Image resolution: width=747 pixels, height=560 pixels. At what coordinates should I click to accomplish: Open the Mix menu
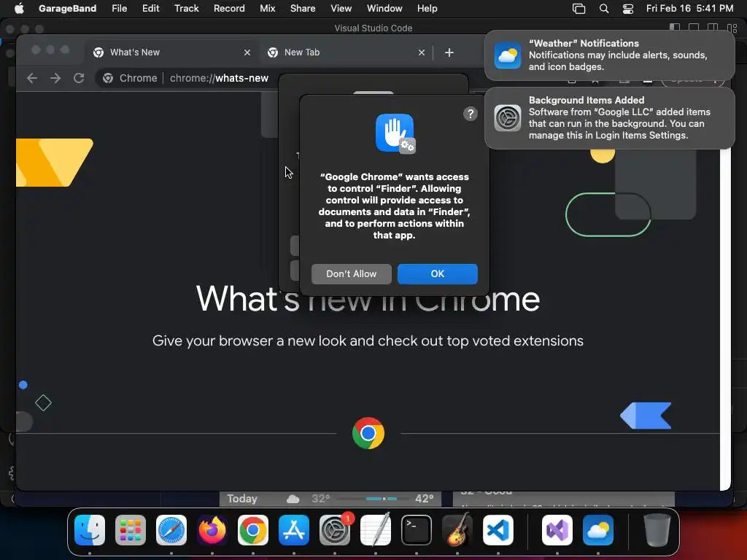[267, 8]
